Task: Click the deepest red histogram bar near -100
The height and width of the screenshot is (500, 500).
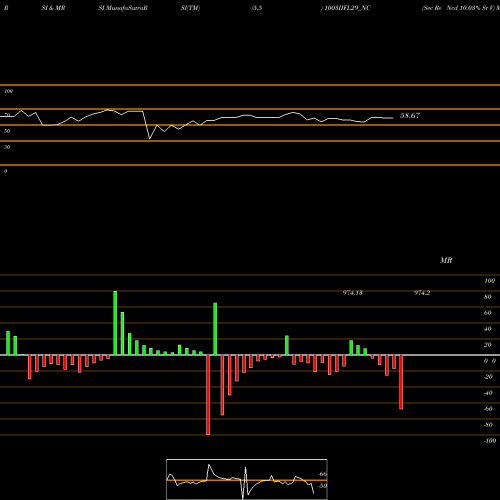Action: (x=208, y=395)
